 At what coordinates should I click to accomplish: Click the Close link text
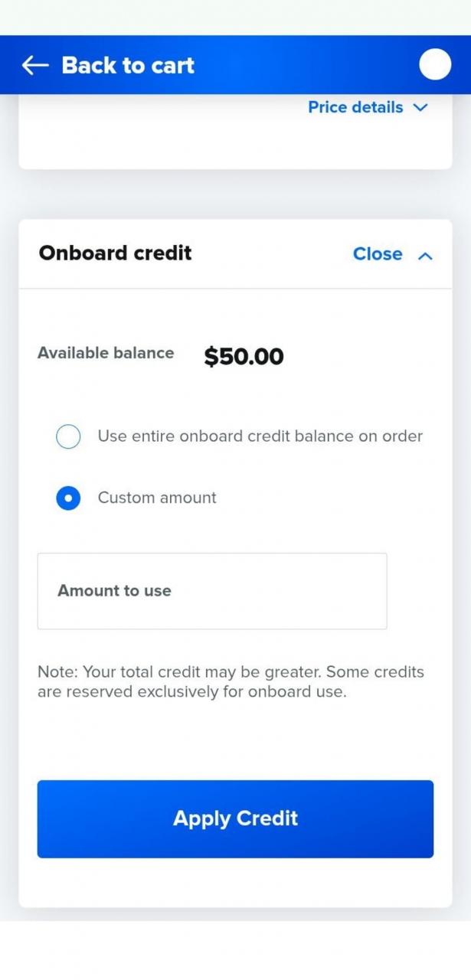tap(377, 254)
